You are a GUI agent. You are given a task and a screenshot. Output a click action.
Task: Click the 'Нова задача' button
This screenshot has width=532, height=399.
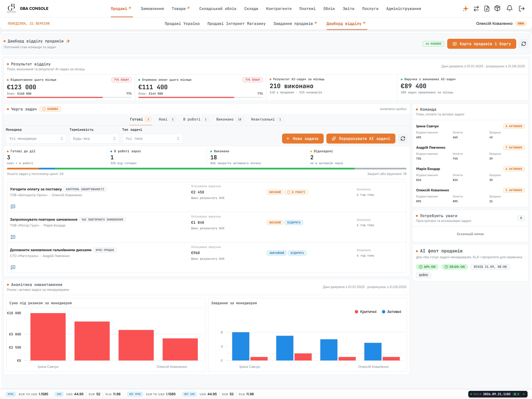pos(303,139)
